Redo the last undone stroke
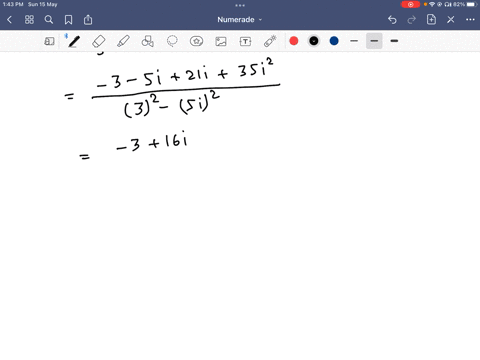The width and height of the screenshot is (480, 360). [412, 20]
